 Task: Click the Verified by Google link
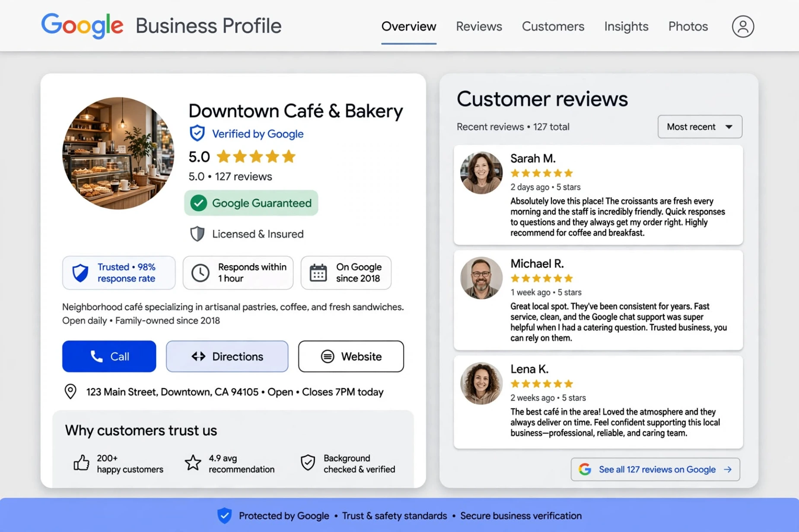(x=258, y=134)
